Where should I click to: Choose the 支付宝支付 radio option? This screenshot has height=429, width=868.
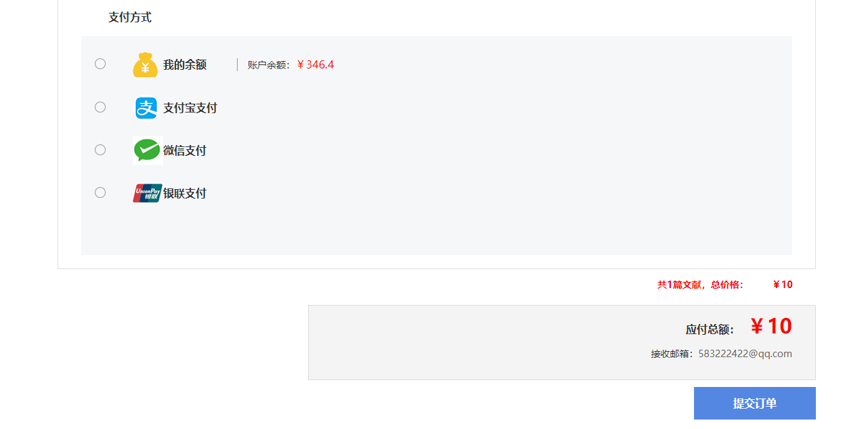(100, 107)
